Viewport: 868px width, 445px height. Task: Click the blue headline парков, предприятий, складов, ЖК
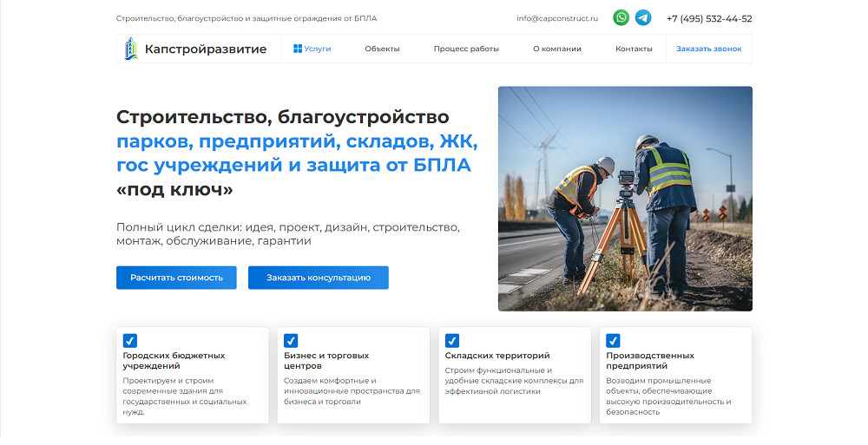coord(297,141)
